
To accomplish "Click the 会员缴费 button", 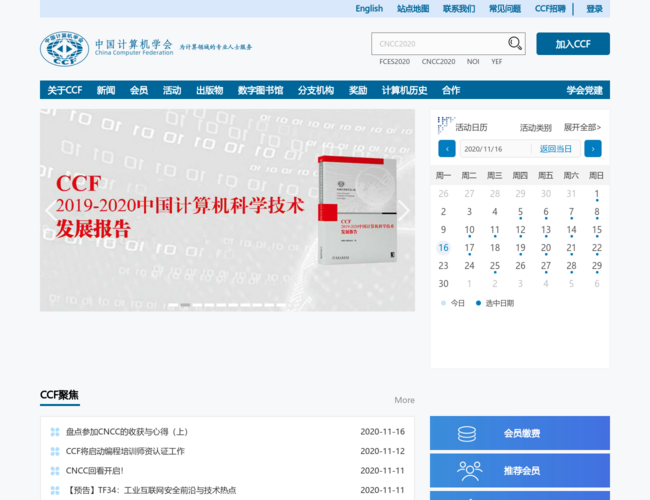I will [x=520, y=433].
